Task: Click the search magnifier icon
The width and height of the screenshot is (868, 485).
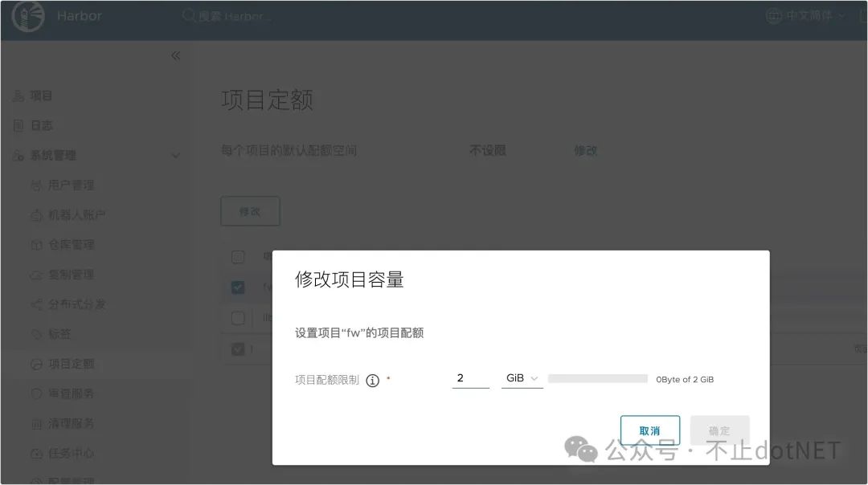Action: [x=189, y=16]
